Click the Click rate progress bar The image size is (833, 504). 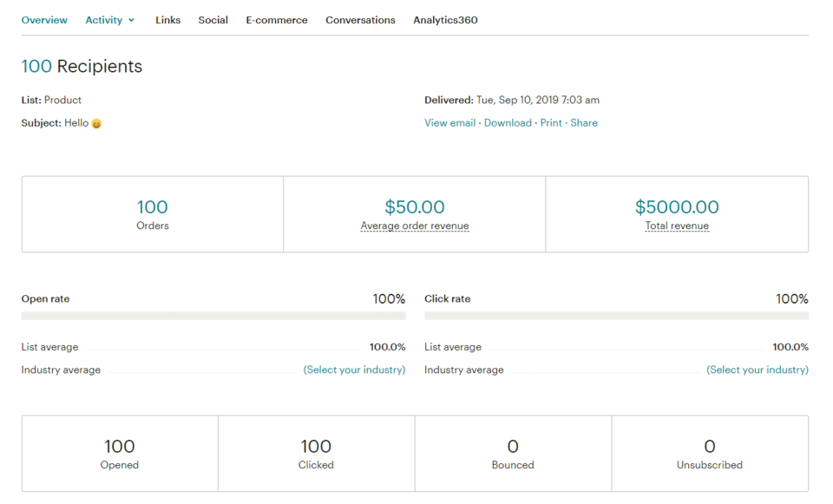616,317
